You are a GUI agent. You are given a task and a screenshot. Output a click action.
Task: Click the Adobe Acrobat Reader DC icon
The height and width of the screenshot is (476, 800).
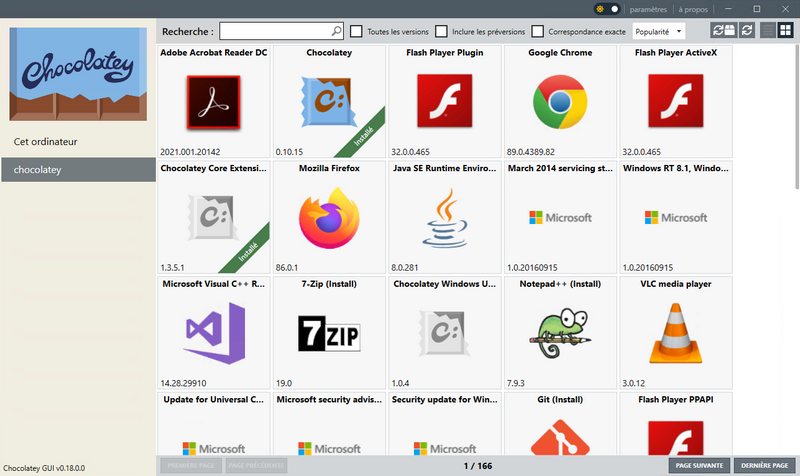[x=213, y=101]
